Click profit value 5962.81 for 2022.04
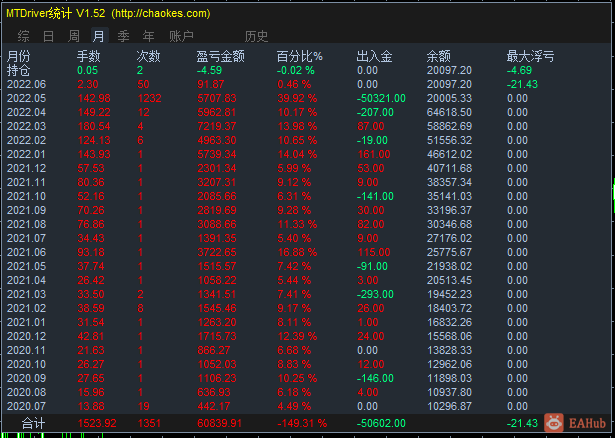 click(217, 113)
